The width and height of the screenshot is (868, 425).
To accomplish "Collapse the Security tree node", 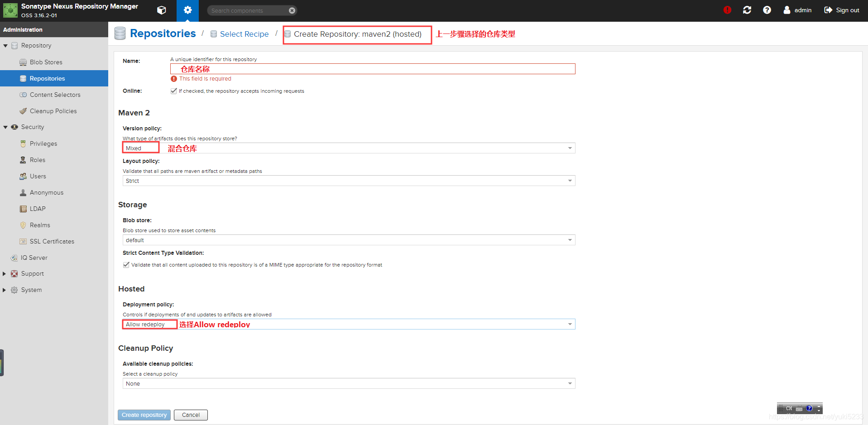I will click(x=5, y=127).
